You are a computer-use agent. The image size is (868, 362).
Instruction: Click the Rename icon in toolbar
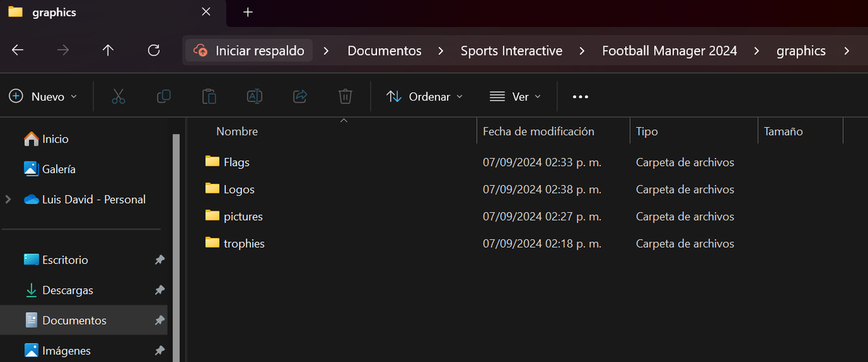coord(254,96)
